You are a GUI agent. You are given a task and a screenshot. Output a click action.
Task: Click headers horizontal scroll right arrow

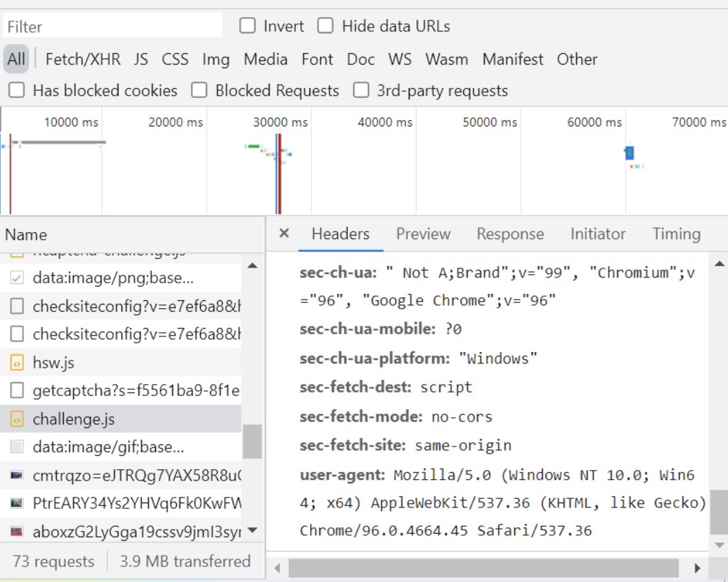tap(697, 568)
